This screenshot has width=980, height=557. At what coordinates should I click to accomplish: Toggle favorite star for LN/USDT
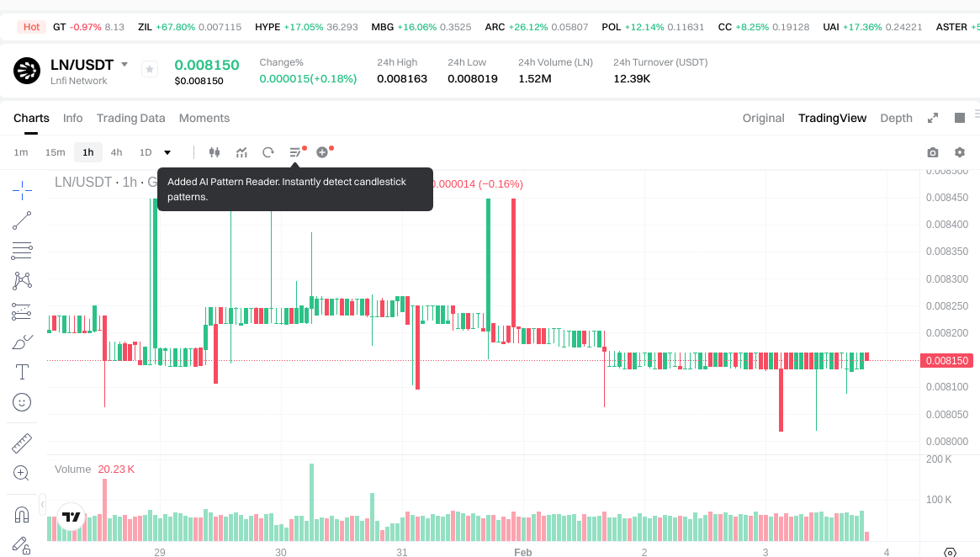click(x=150, y=69)
